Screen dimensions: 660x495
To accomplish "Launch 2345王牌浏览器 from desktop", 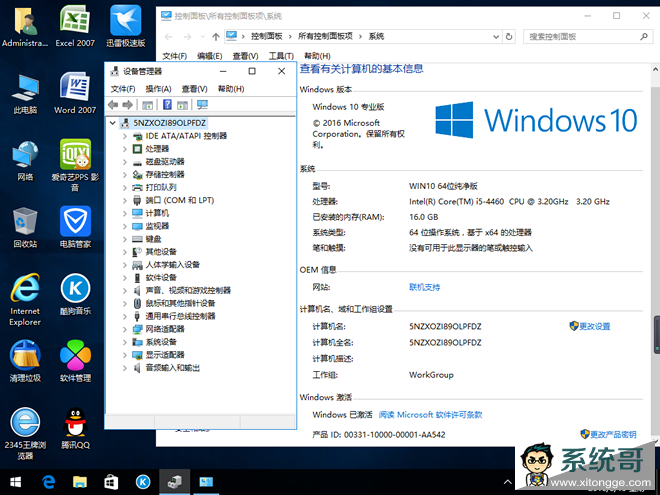I will point(25,434).
